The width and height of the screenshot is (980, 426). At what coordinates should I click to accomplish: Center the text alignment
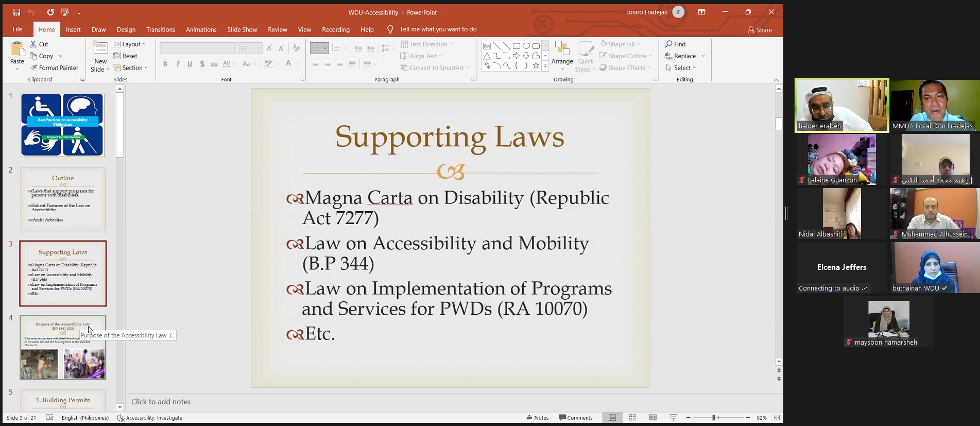328,64
